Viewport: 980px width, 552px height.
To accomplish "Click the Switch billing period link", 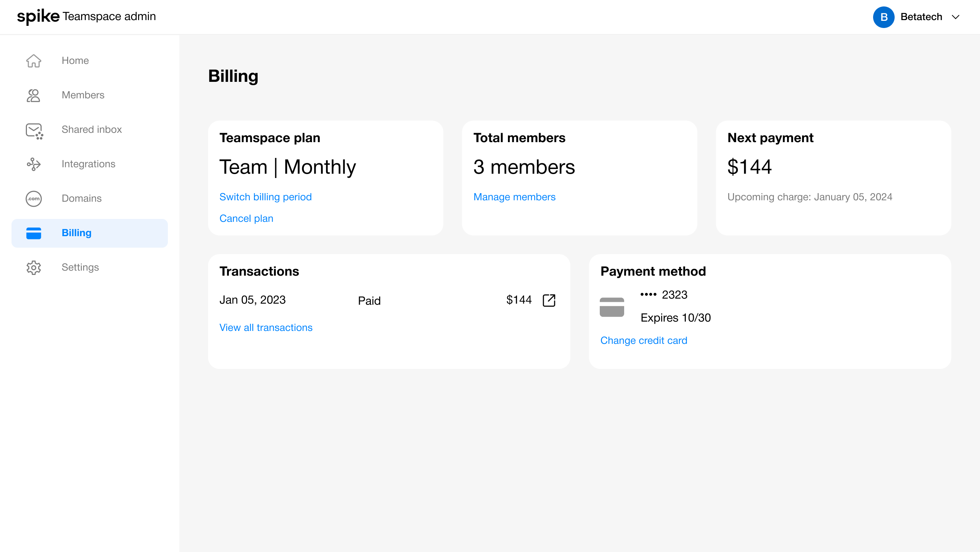I will [x=265, y=197].
